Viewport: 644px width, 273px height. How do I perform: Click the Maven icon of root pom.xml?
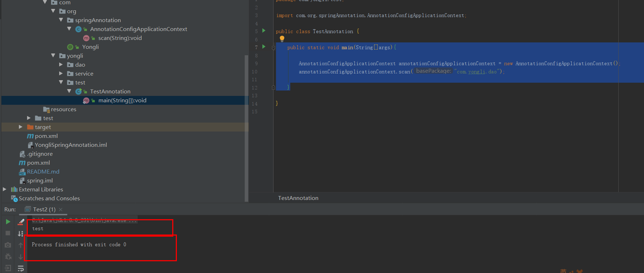pyautogui.click(x=22, y=163)
